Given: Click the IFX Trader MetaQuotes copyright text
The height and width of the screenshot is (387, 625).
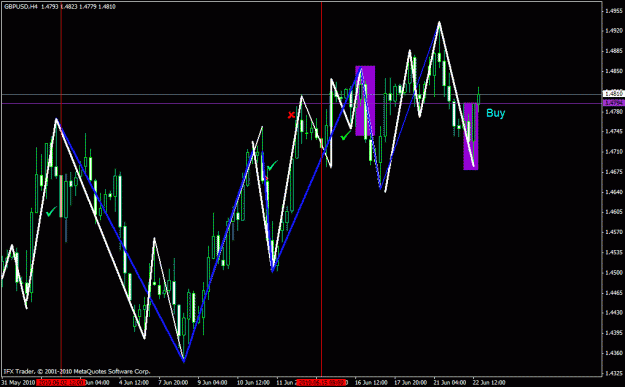Looking at the screenshot, I should click(x=77, y=371).
